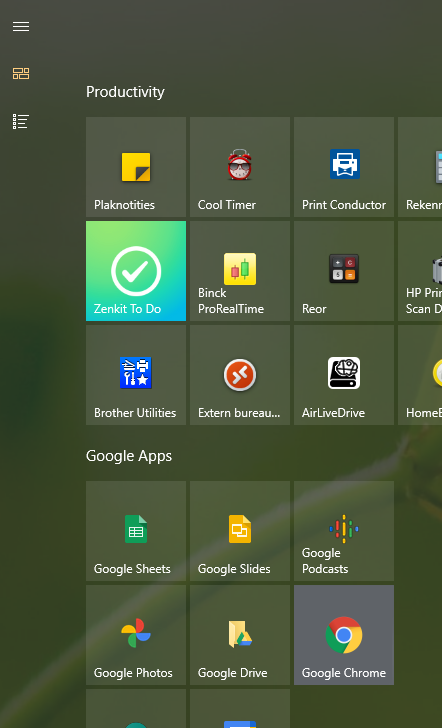Open the Plaknotities sticky notes tile
The height and width of the screenshot is (728, 442).
136,167
